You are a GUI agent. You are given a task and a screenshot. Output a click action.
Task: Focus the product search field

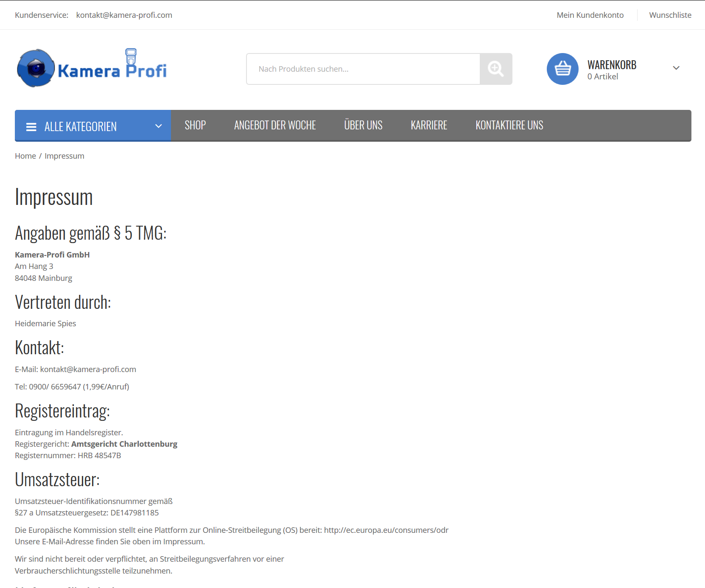(363, 69)
